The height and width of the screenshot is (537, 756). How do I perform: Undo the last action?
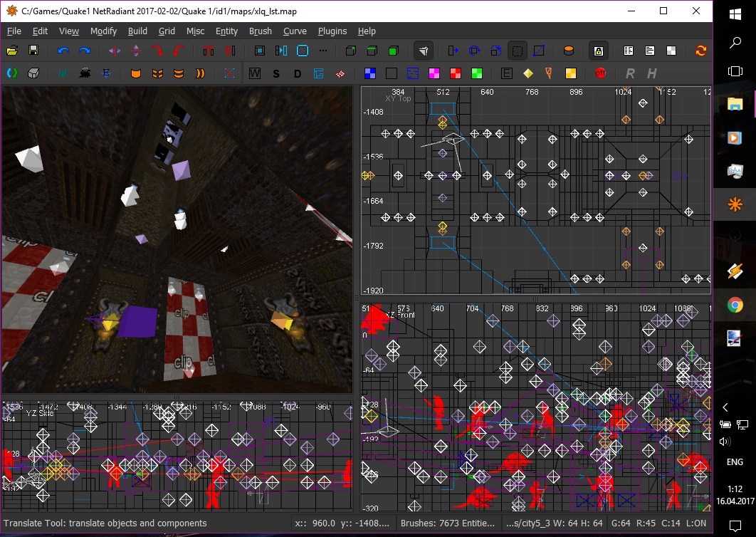coord(63,51)
